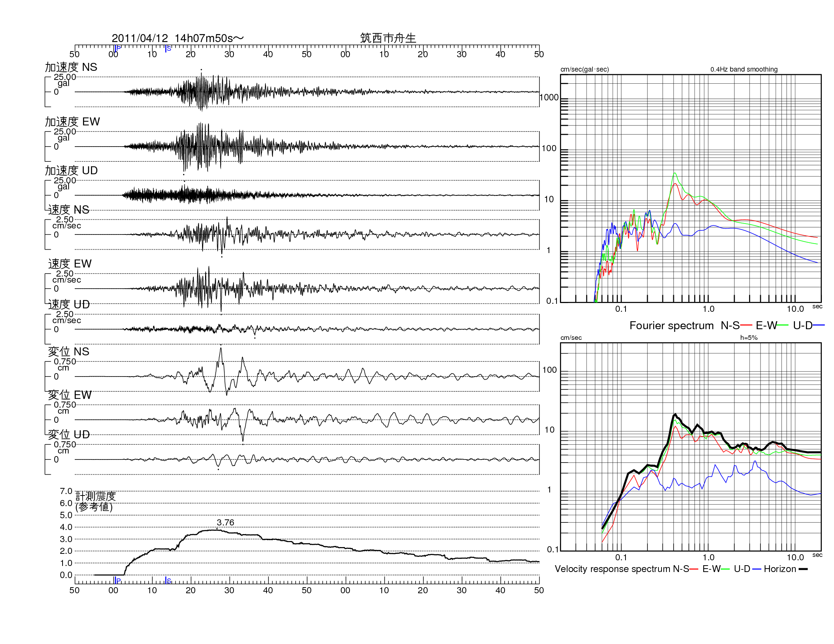Click the 1000 tick label on Fourier spectrum

(x=549, y=98)
